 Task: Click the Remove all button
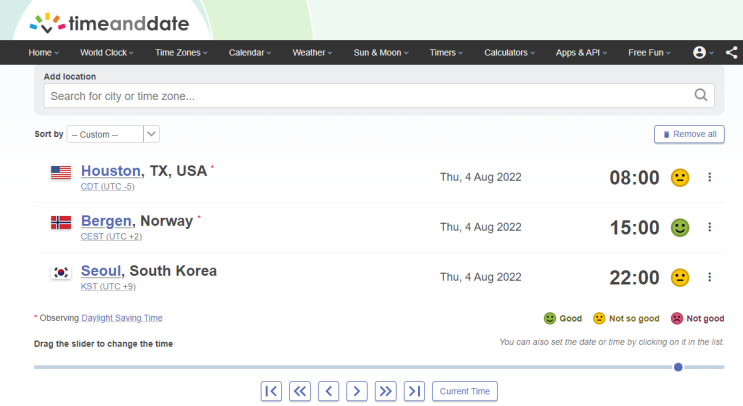click(689, 134)
